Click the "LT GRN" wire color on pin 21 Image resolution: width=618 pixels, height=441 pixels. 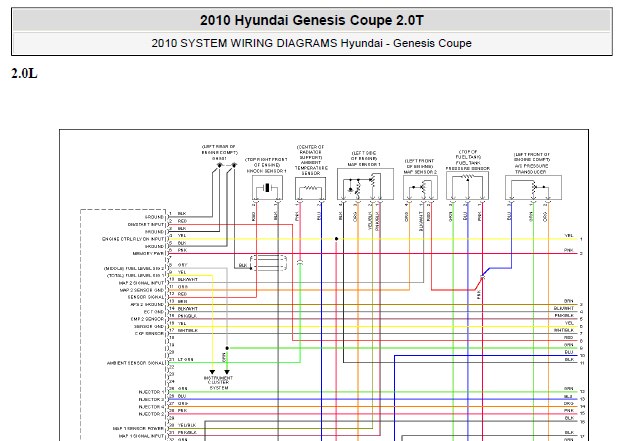[186, 359]
